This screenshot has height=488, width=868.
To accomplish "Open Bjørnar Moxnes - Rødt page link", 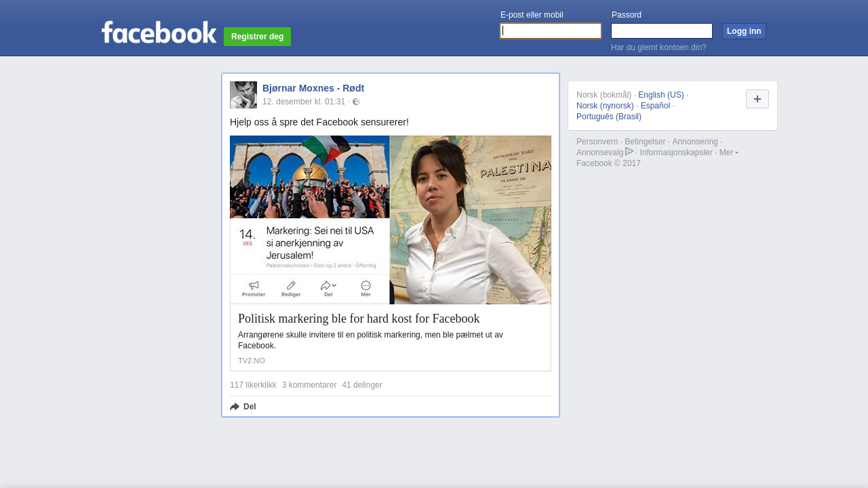I will pyautogui.click(x=313, y=88).
